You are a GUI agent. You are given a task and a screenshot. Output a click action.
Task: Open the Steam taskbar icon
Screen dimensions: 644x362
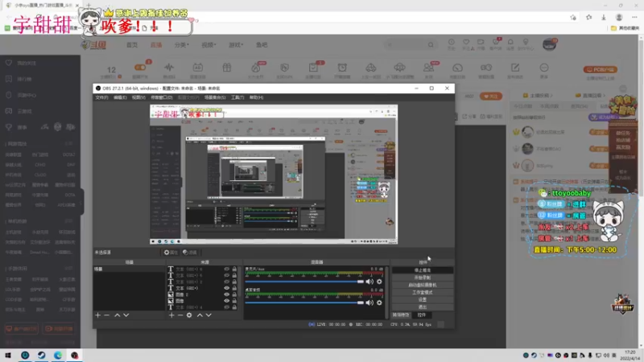pyautogui.click(x=42, y=355)
